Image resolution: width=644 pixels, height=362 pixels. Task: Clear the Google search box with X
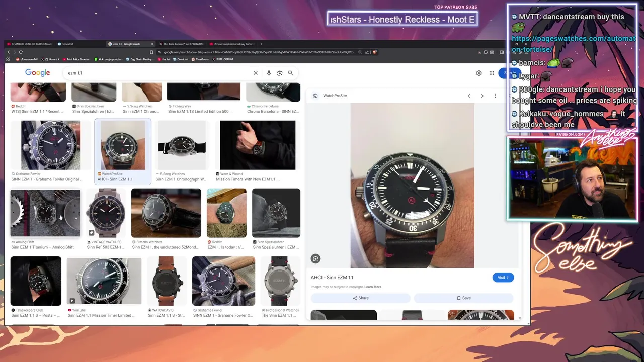(x=256, y=73)
